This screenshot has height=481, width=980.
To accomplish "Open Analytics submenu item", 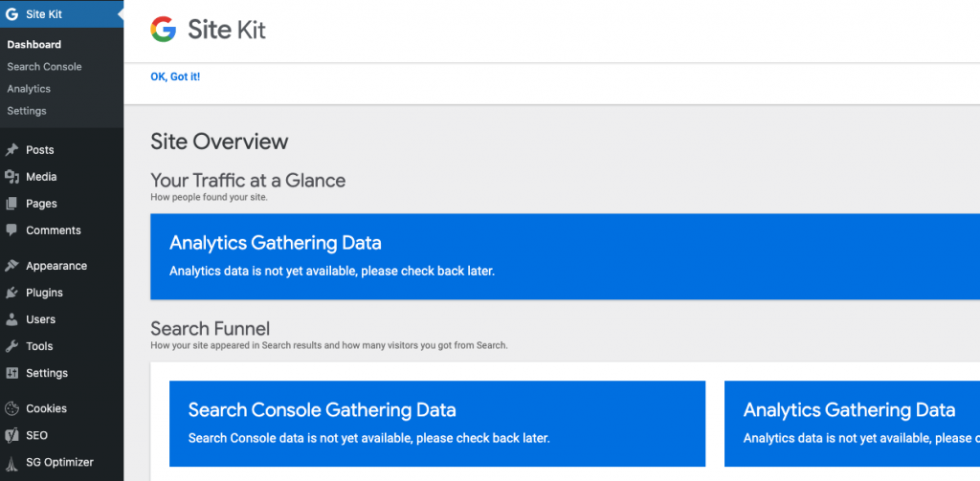I will (x=29, y=89).
